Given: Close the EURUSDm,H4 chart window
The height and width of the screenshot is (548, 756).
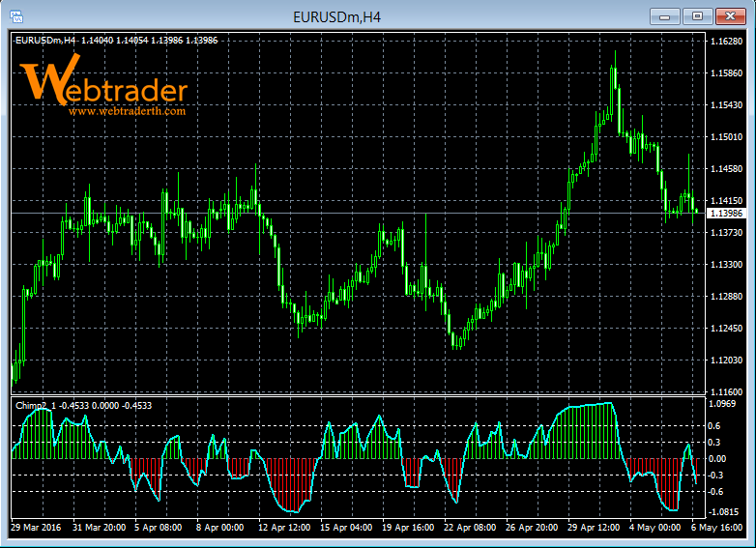Looking at the screenshot, I should click(731, 16).
